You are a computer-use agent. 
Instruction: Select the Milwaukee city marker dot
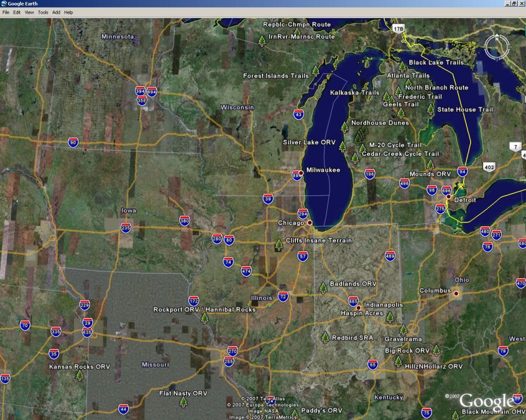pyautogui.click(x=301, y=173)
